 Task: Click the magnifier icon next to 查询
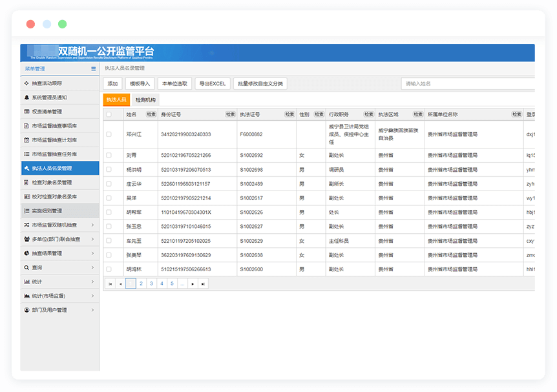(26, 267)
